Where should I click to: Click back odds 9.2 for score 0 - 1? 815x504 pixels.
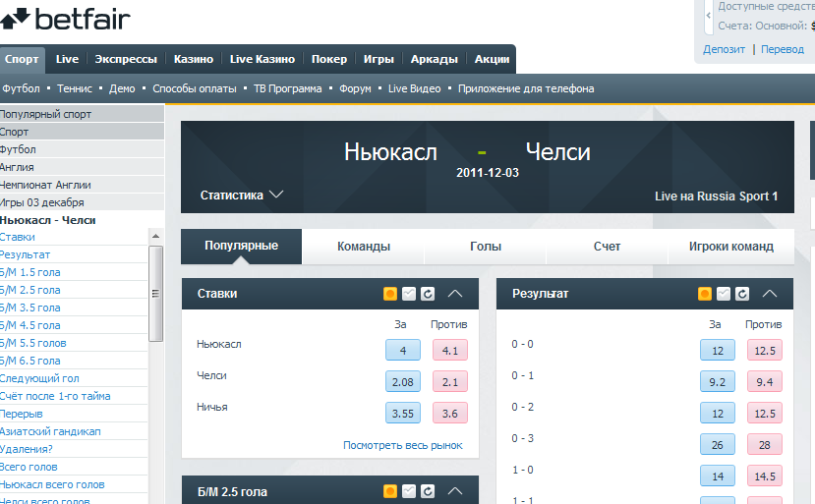(718, 382)
